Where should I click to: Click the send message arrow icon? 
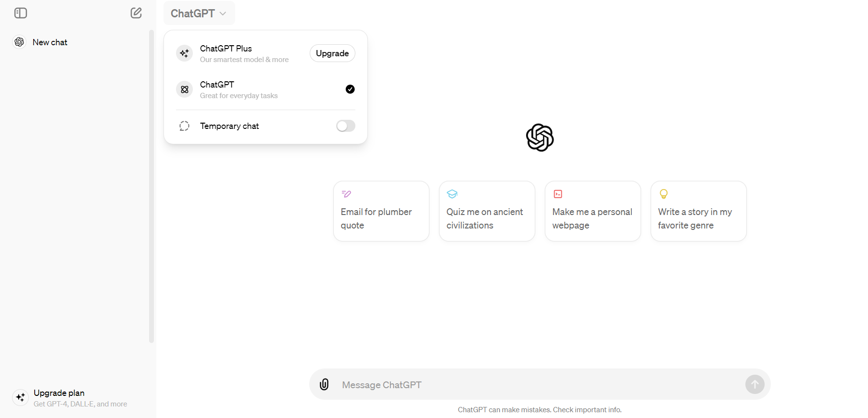[755, 384]
